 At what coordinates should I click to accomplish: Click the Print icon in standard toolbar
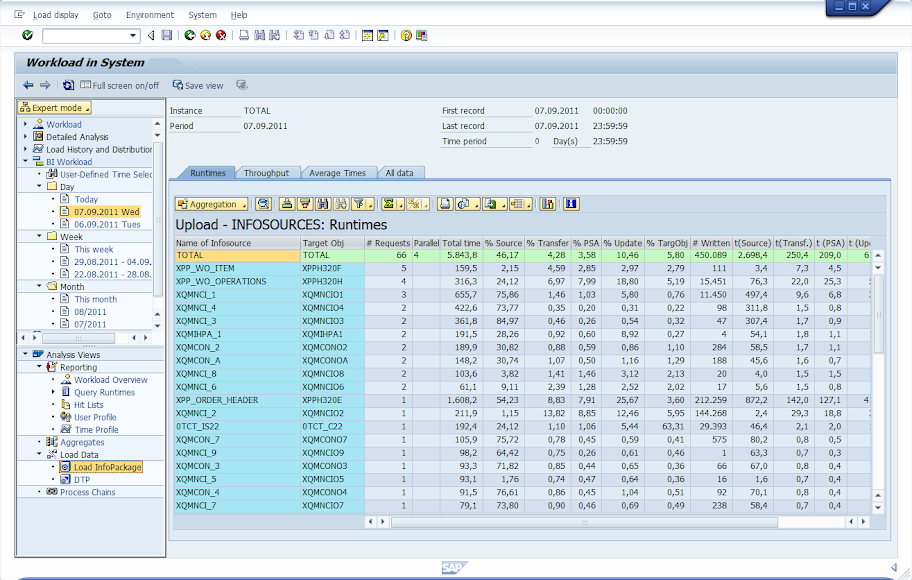[244, 35]
